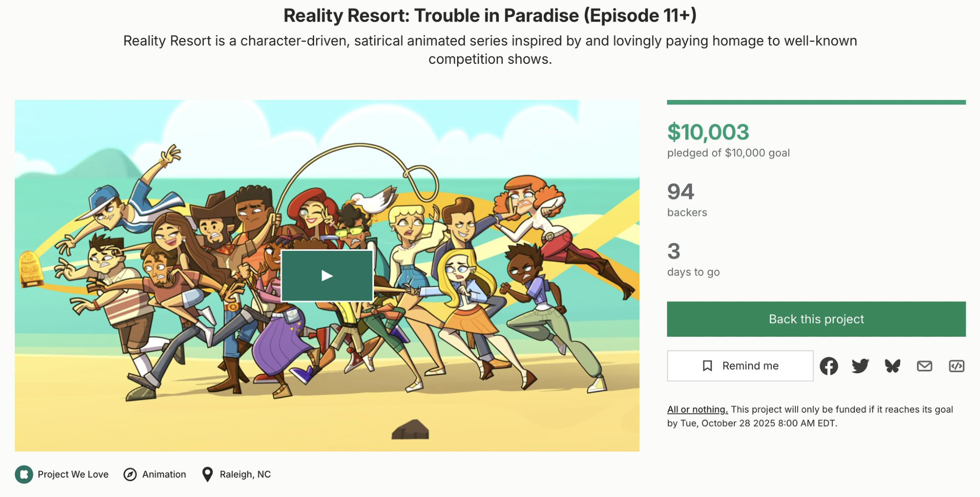Viewport: 980px width, 497px height.
Task: Share the project via Twitter icon
Action: click(860, 366)
